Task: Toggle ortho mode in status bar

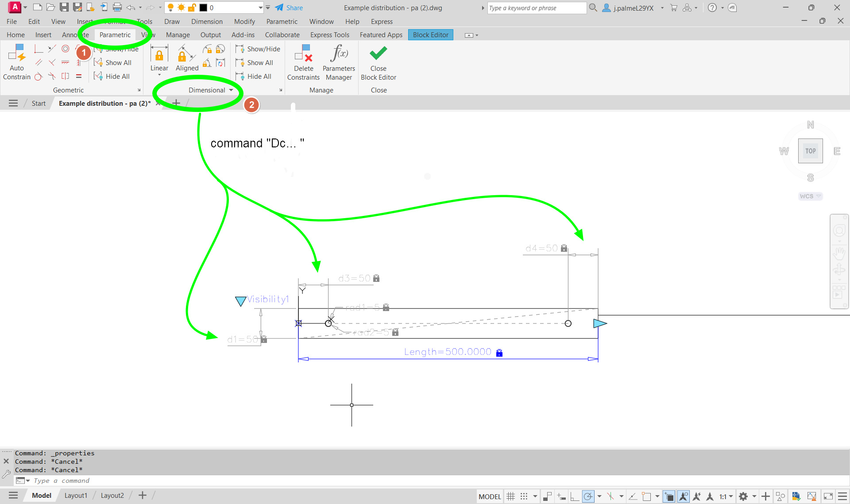Action: pyautogui.click(x=574, y=496)
